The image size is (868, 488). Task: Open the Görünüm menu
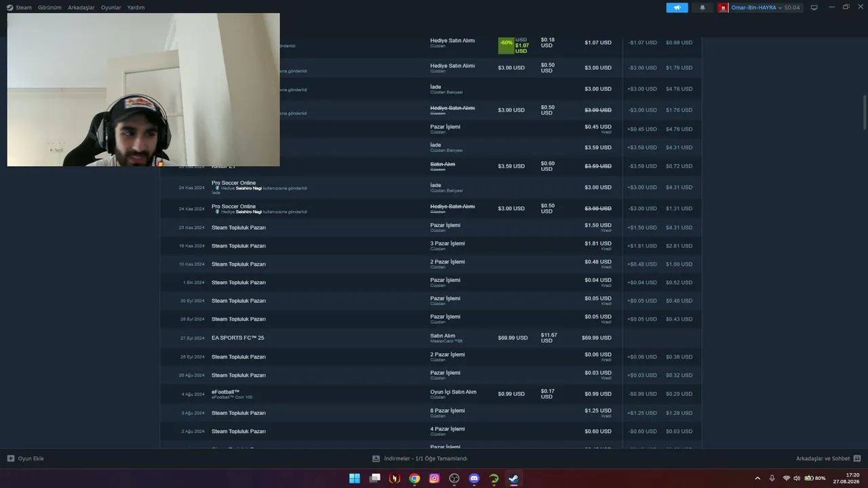[x=50, y=7]
